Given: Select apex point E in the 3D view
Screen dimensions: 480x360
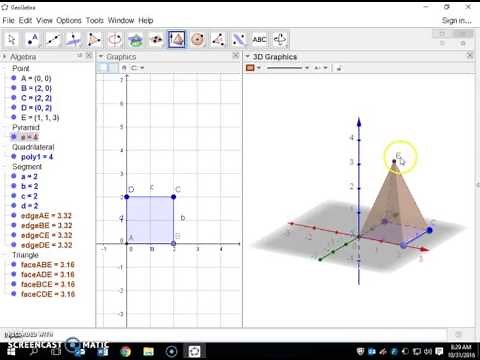Looking at the screenshot, I should click(394, 162).
